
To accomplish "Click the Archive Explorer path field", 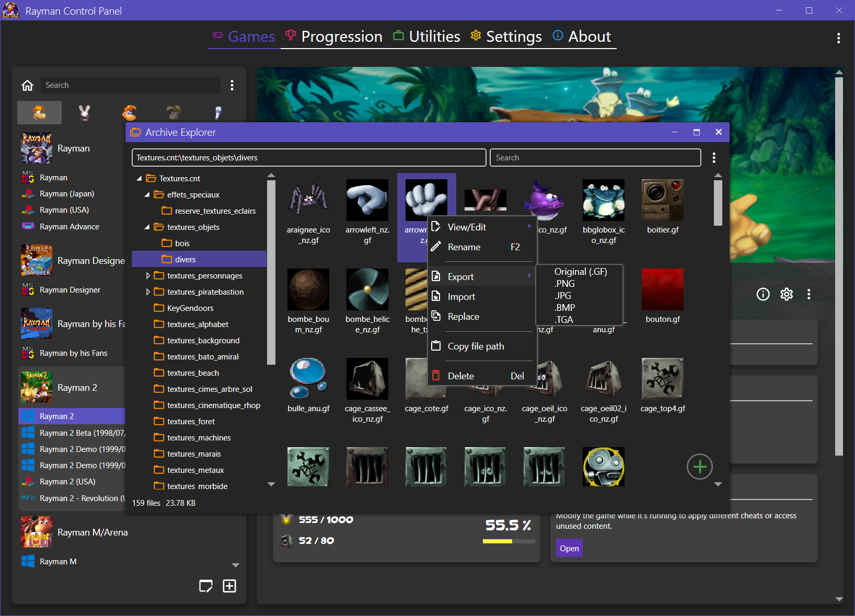I will 309,158.
